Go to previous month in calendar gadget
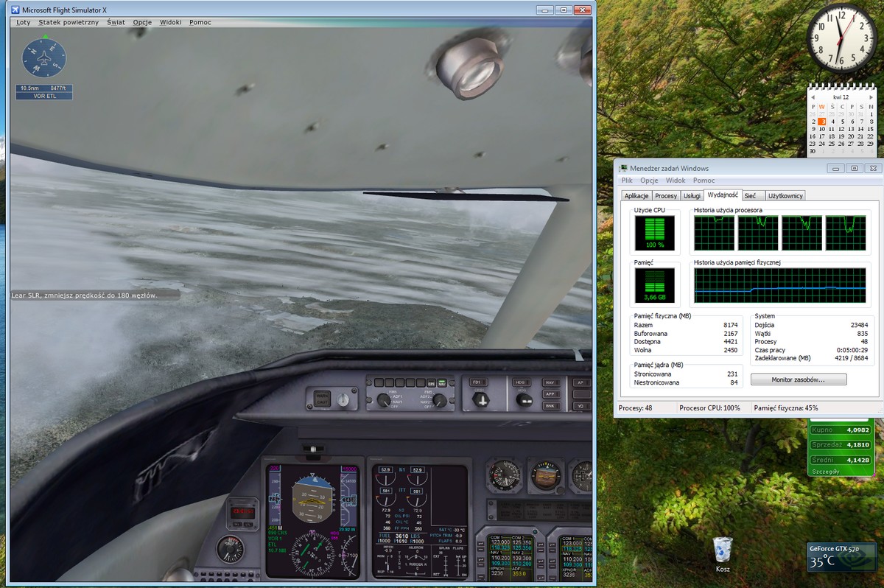 pos(813,97)
